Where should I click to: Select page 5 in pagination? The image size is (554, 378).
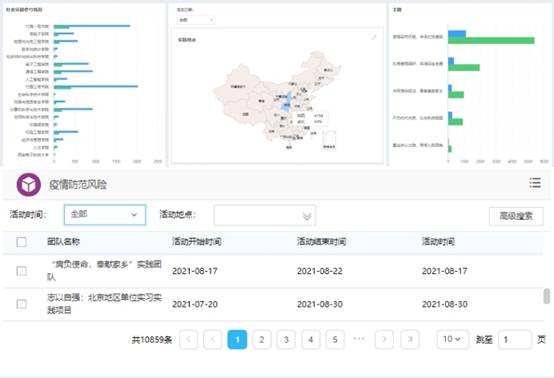[335, 339]
